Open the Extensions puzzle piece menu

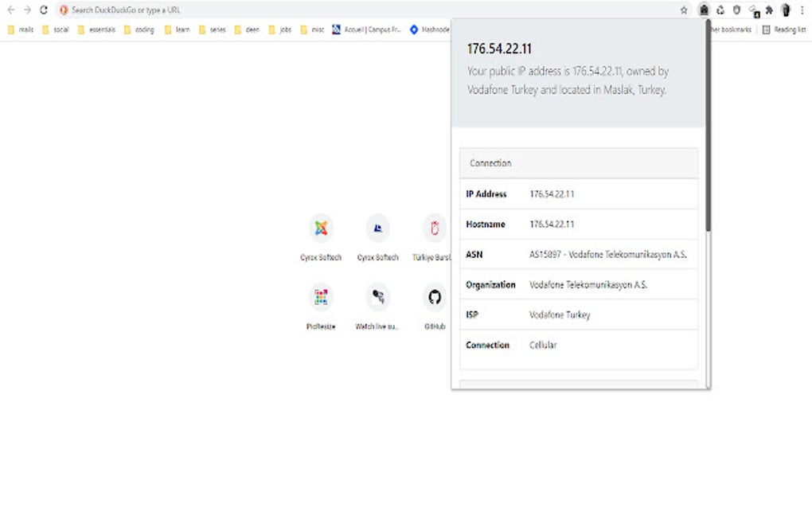pos(769,10)
